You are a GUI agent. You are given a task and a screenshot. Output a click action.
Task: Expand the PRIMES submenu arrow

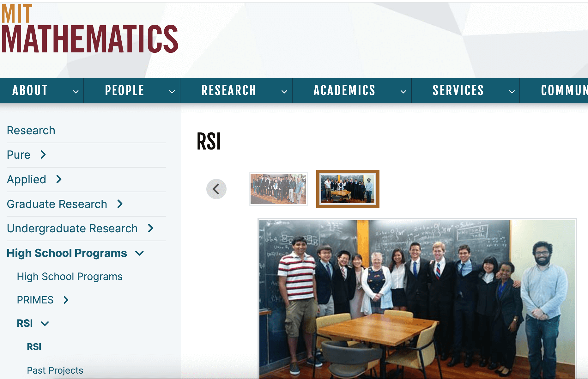click(66, 300)
